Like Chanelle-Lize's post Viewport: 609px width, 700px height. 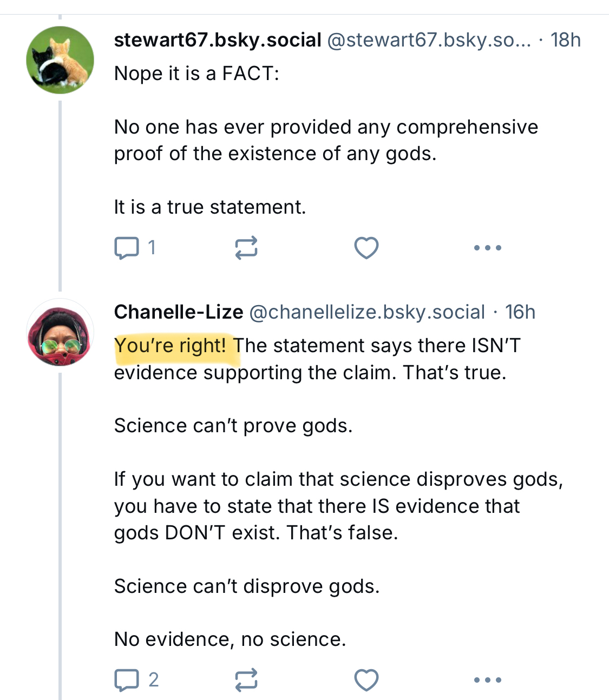pyautogui.click(x=366, y=680)
